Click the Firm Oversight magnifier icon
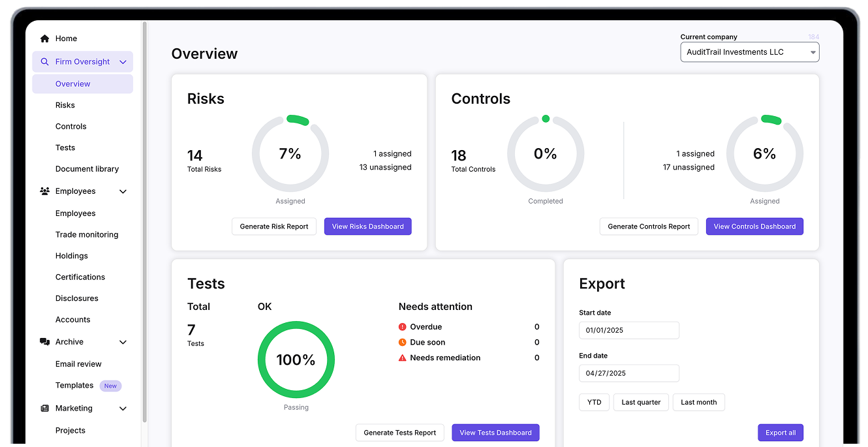The width and height of the screenshot is (868, 447). [x=44, y=62]
